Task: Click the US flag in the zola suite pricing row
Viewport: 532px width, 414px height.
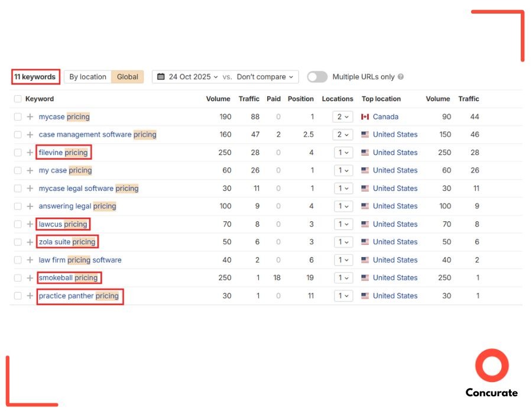Action: click(365, 242)
